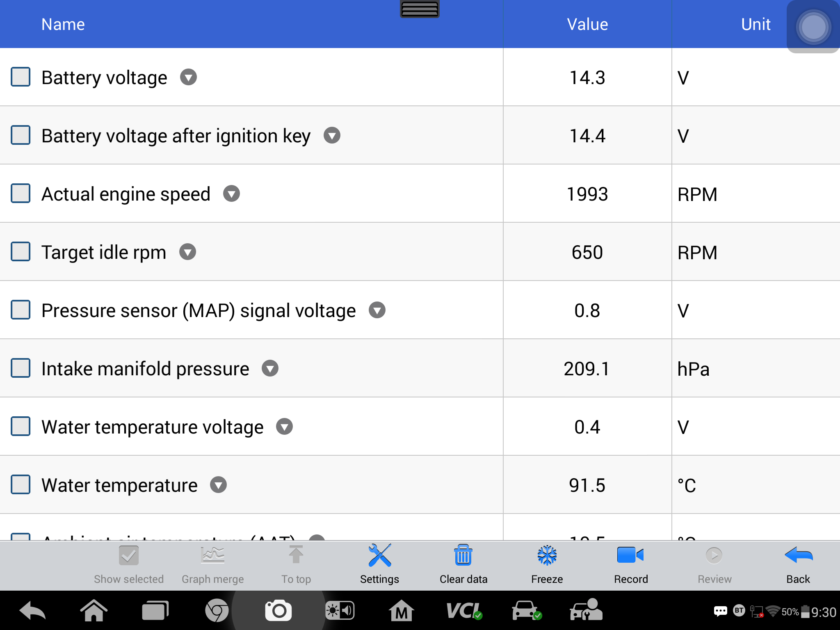Open the VCI connection status icon
Viewport: 840px width, 630px height.
[x=464, y=611]
